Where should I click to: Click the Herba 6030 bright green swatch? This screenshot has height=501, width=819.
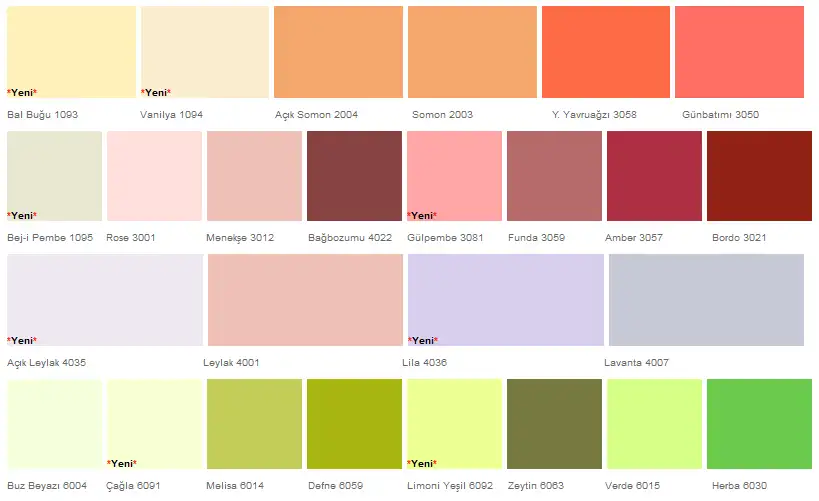pyautogui.click(x=759, y=424)
